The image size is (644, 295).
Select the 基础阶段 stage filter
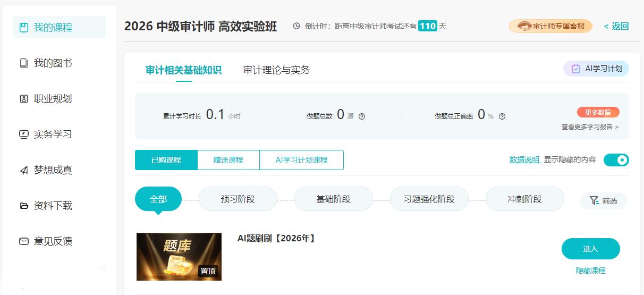click(x=334, y=199)
